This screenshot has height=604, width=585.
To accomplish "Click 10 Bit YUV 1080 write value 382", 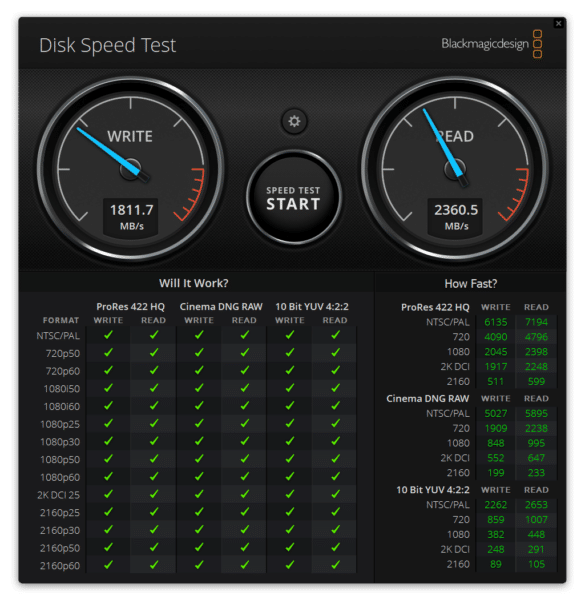I will point(496,535).
